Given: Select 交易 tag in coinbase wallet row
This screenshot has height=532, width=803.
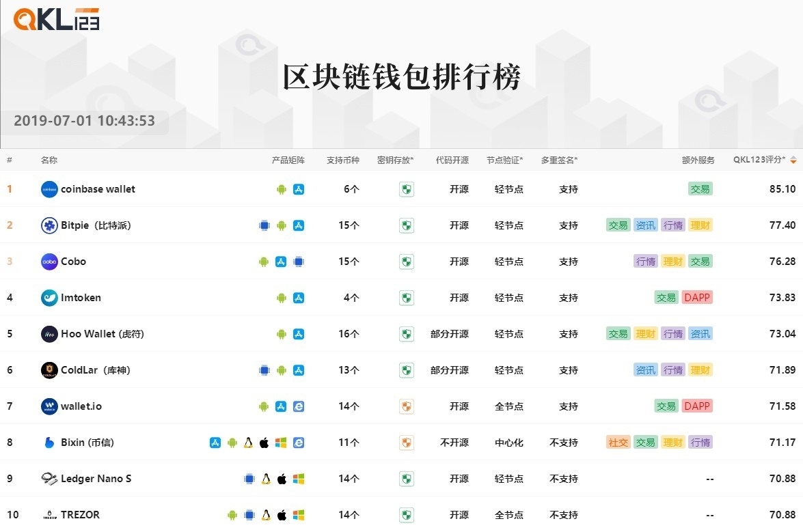Looking at the screenshot, I should pyautogui.click(x=700, y=188).
